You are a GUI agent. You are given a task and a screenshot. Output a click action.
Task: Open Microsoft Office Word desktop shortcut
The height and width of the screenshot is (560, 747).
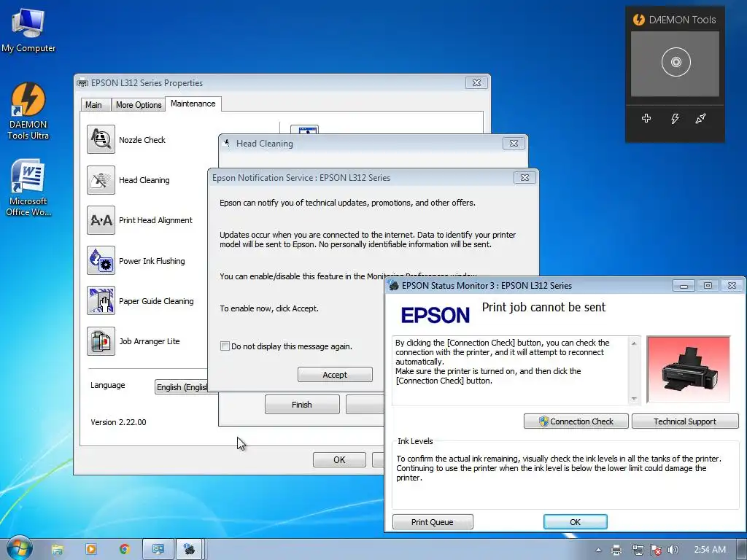click(x=28, y=187)
